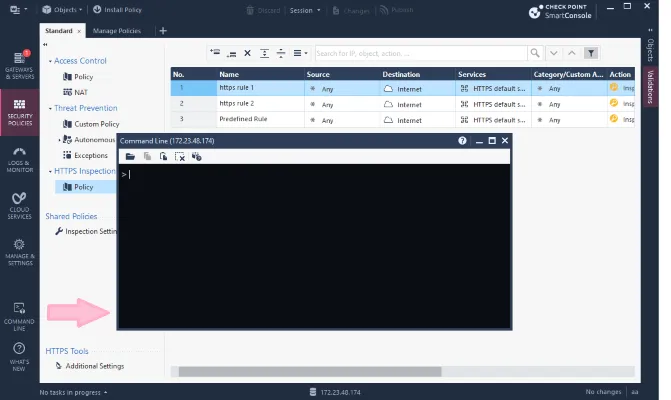This screenshot has width=671, height=400.
Task: Click the server IP 172.23.48.174 status
Action: click(x=336, y=392)
